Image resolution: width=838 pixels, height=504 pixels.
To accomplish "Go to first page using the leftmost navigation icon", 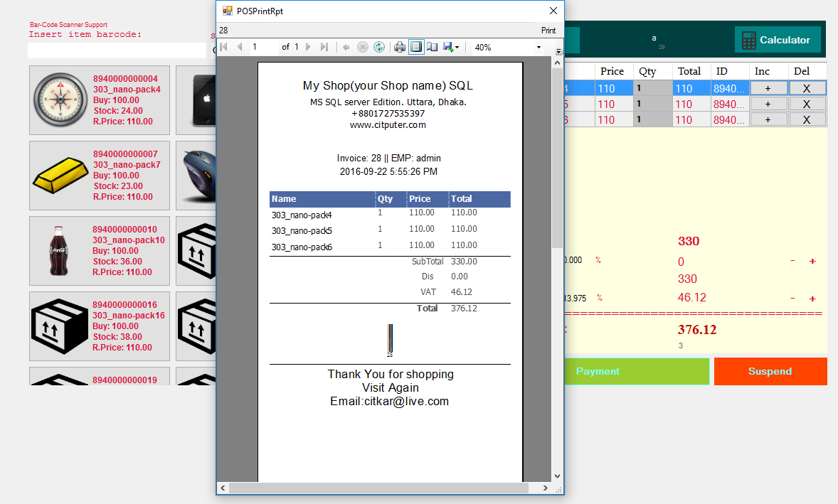I will click(x=224, y=48).
